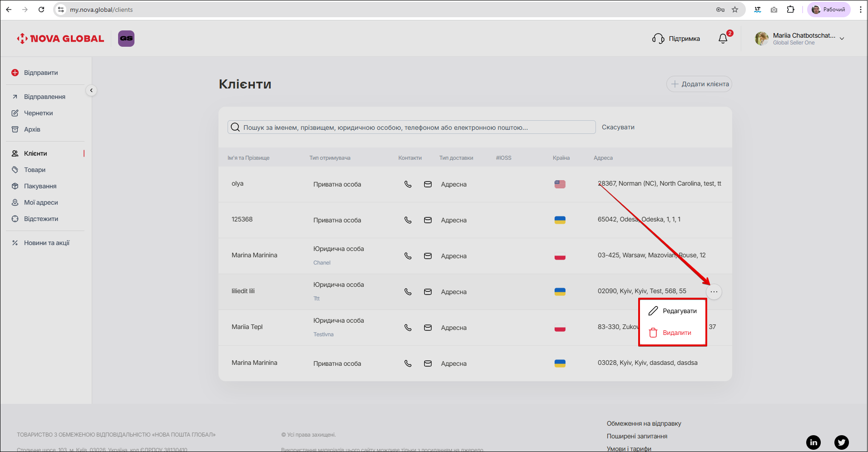Click email icon in the dasdasd address row

[428, 364]
